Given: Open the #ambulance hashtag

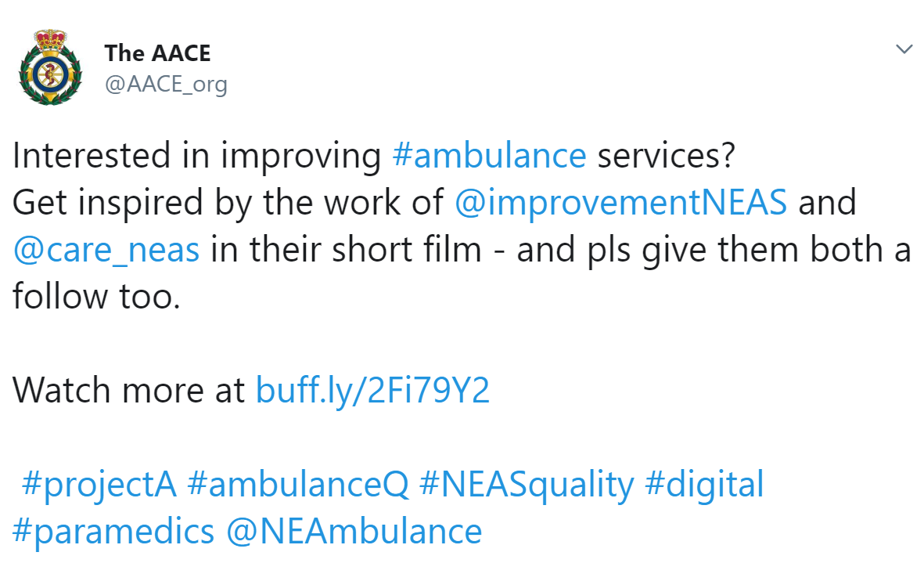Looking at the screenshot, I should 488,156.
